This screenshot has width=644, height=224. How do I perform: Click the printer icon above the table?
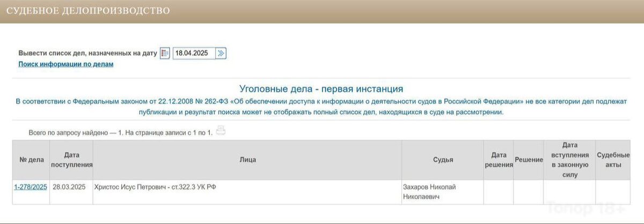point(221,131)
